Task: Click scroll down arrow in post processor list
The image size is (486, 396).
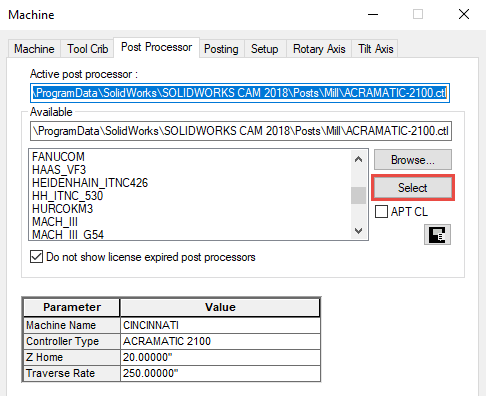Action: (x=359, y=231)
